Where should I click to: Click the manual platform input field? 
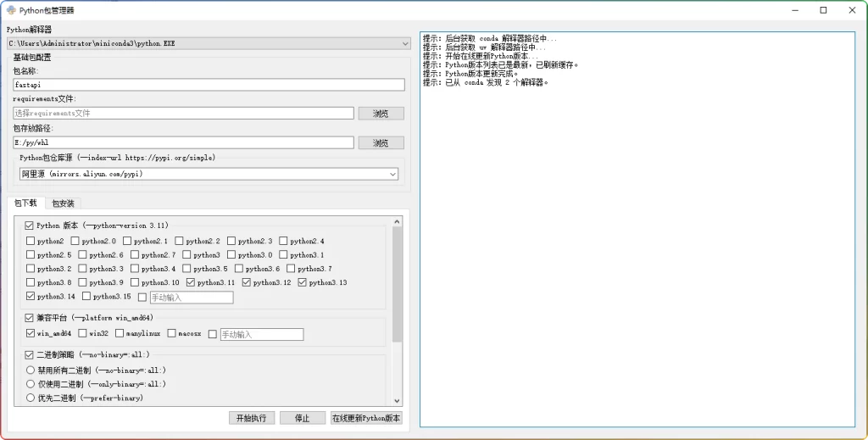click(262, 334)
